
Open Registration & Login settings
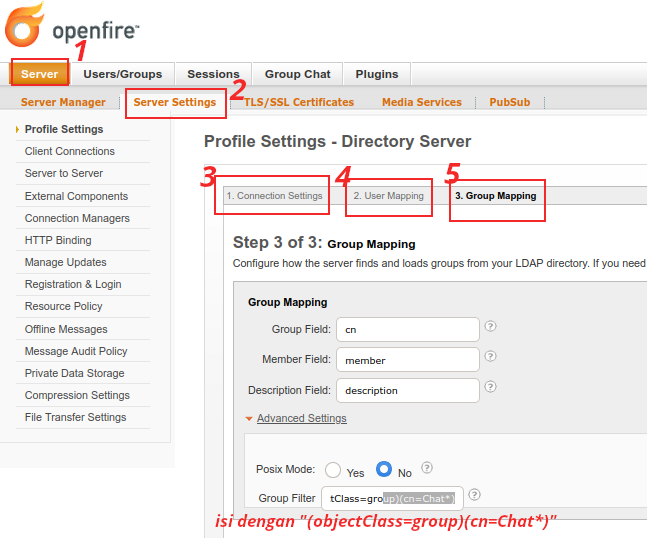[73, 284]
